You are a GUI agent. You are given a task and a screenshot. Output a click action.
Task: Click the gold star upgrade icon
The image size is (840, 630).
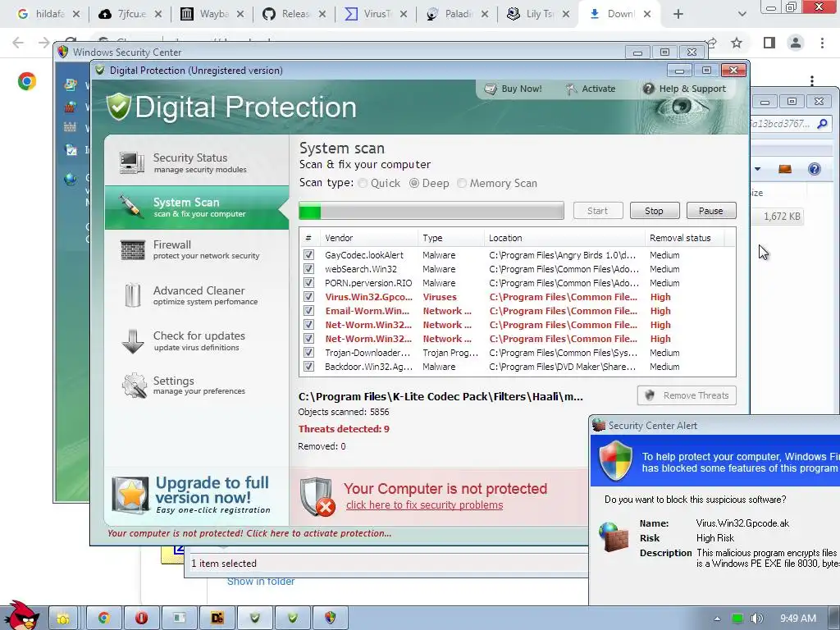coord(130,495)
